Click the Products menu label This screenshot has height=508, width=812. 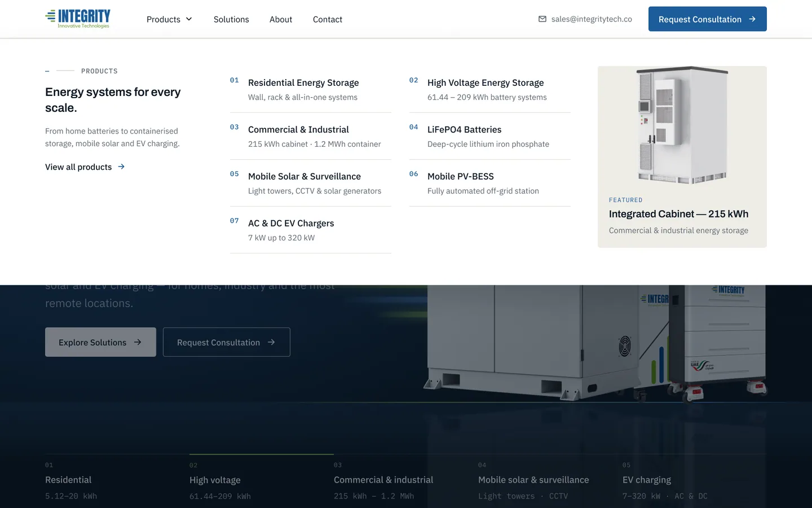(164, 19)
